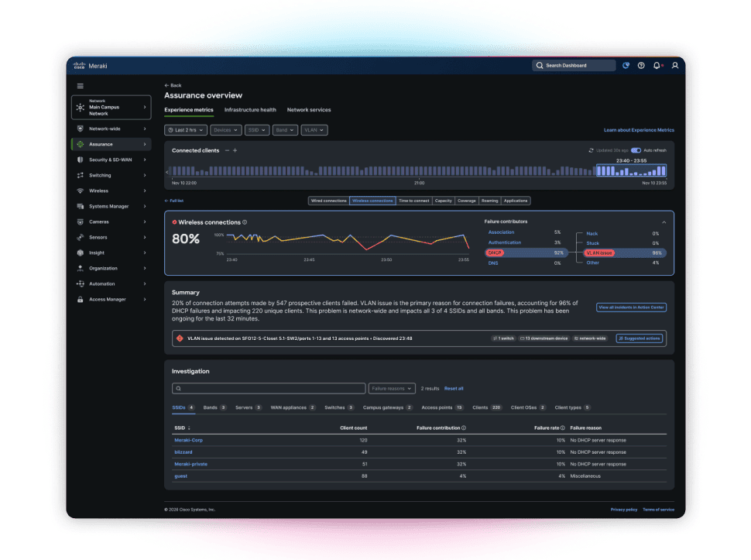Click the Security & SD-WAN icon
751x560 pixels.
pos(81,160)
